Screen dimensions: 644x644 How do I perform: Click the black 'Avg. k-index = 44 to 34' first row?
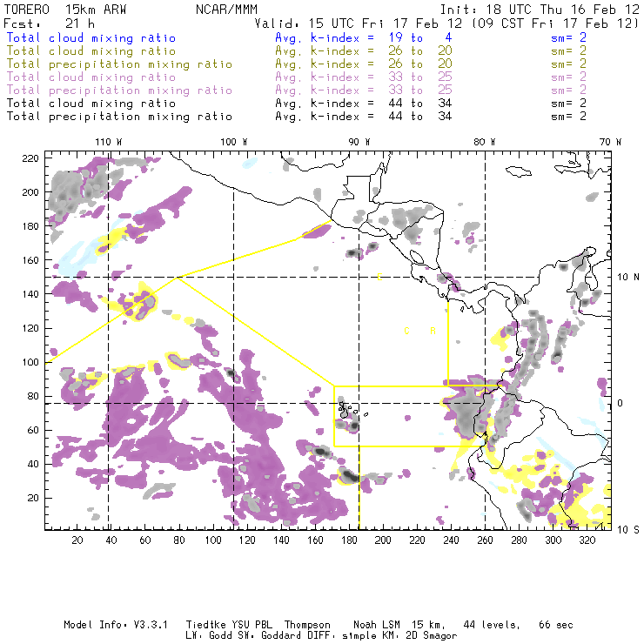[x=364, y=103]
